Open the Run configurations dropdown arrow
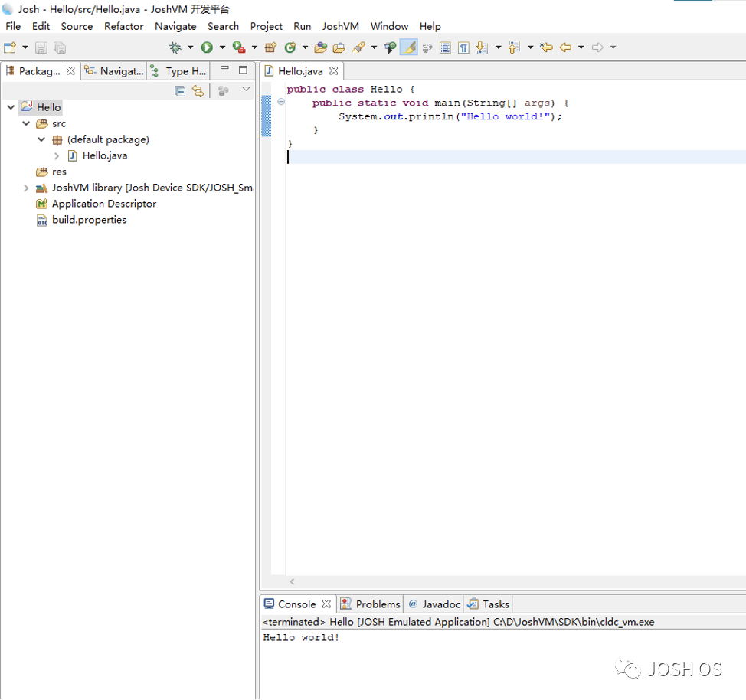This screenshot has height=700, width=746. coord(222,47)
